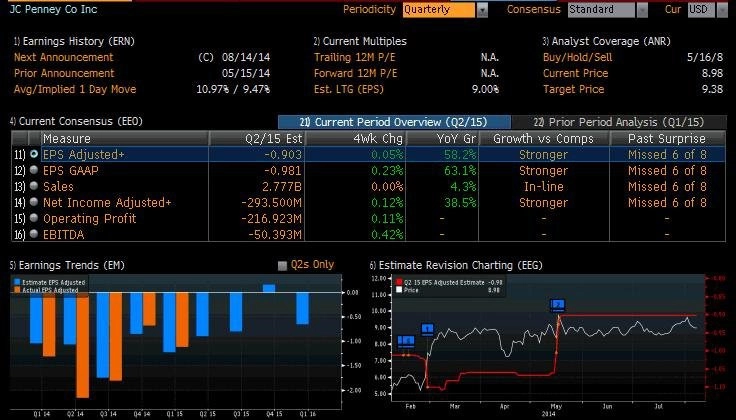Click the Periodicity dropdown arrow button
The height and width of the screenshot is (420, 736).
(482, 10)
